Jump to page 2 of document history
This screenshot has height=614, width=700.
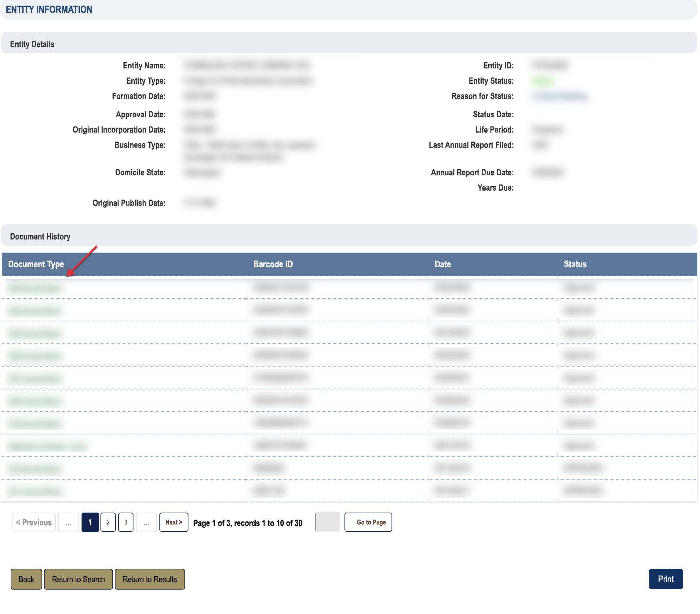[x=108, y=522]
